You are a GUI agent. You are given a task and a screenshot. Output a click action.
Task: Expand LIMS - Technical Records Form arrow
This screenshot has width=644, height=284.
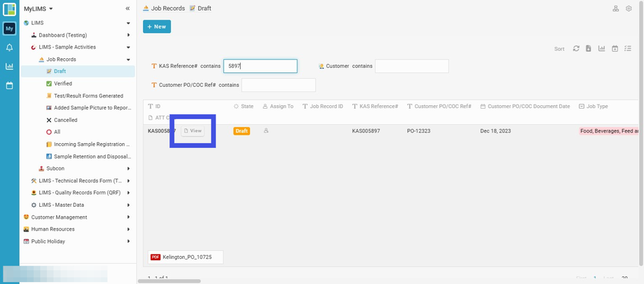pyautogui.click(x=128, y=181)
